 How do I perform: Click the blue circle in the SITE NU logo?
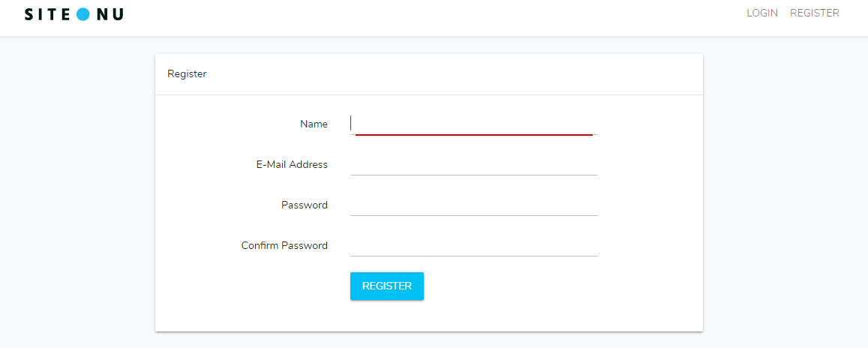coord(83,14)
